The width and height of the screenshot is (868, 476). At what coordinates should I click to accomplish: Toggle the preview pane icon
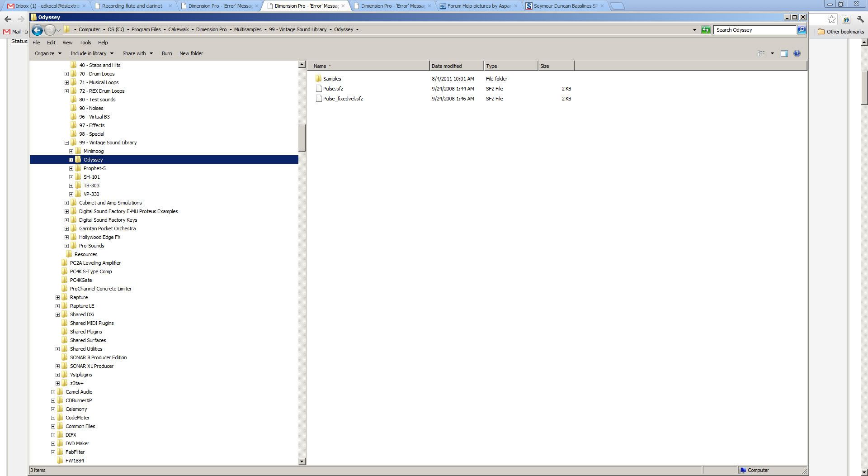784,53
